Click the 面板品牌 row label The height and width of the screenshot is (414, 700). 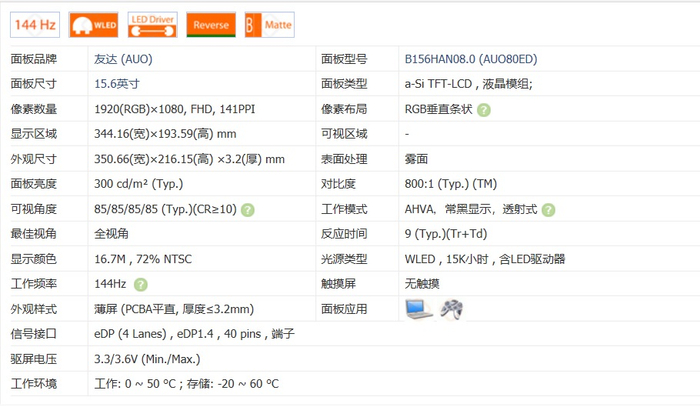(x=34, y=59)
